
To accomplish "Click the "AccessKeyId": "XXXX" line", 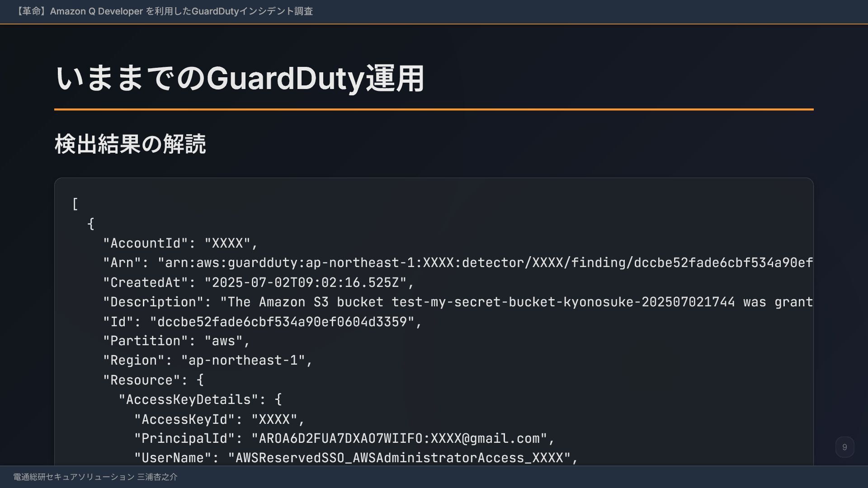I will [x=220, y=419].
